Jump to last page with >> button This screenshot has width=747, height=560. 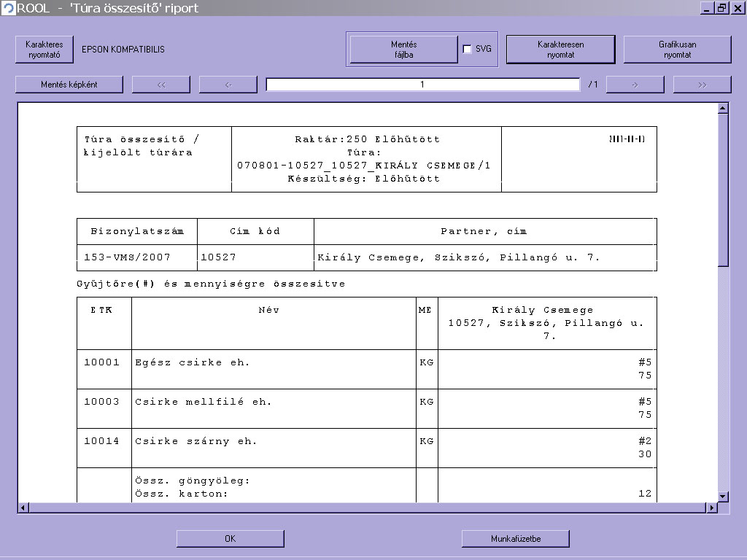tap(702, 85)
